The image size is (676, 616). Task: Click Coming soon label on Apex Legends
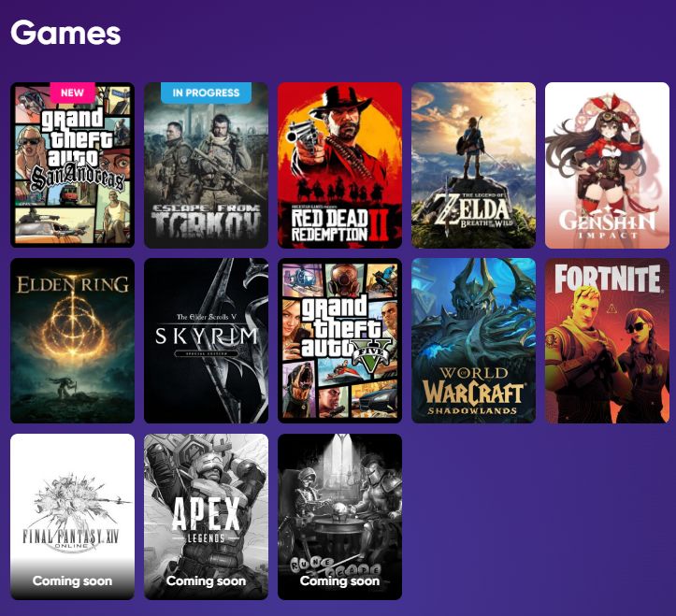pyautogui.click(x=206, y=580)
